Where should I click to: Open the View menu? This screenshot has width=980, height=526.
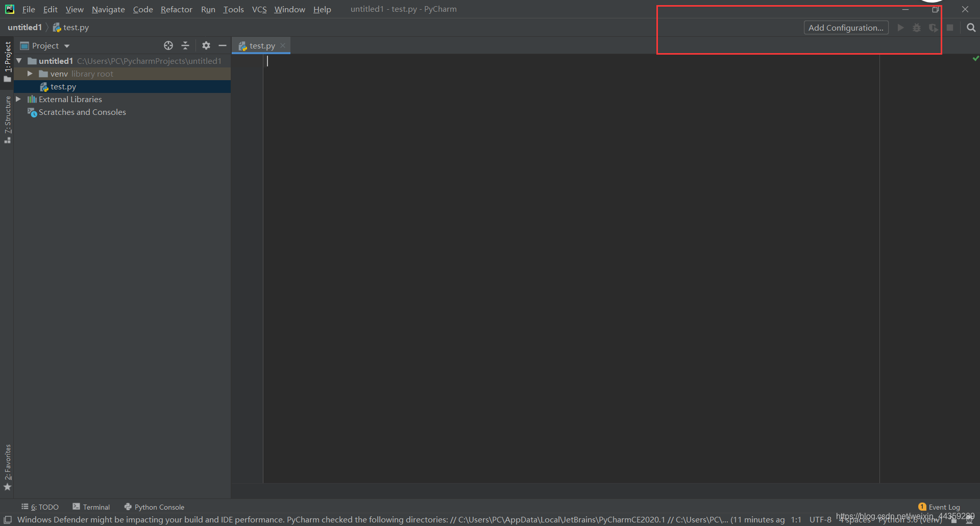click(x=75, y=9)
